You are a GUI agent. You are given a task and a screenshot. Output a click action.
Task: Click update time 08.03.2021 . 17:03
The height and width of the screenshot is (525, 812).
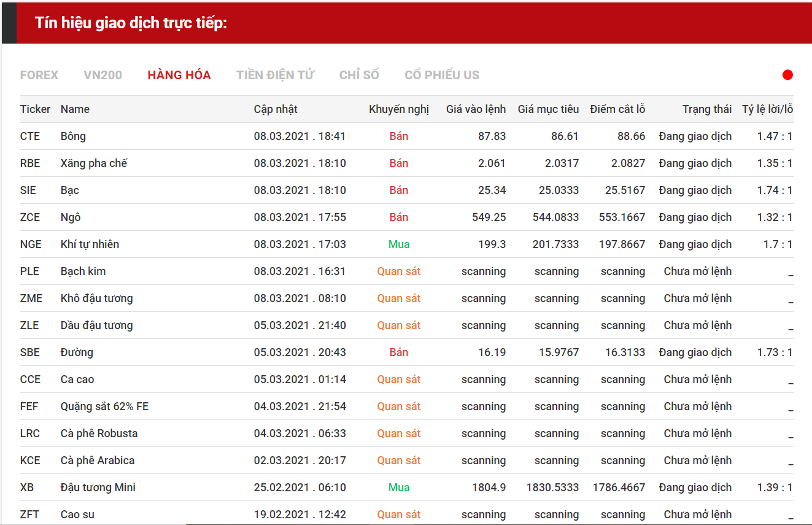(300, 244)
